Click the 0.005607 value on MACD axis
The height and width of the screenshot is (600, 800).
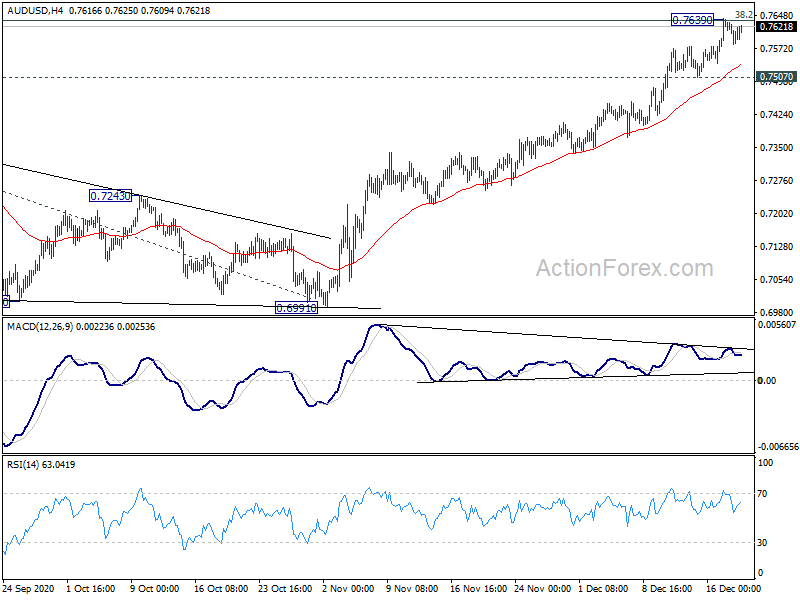click(x=777, y=325)
